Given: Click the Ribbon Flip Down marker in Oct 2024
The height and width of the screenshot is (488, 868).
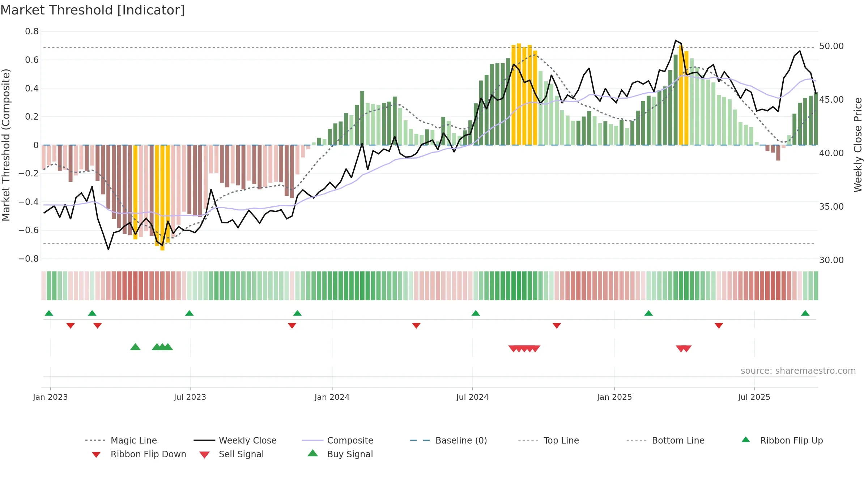Looking at the screenshot, I should [557, 326].
